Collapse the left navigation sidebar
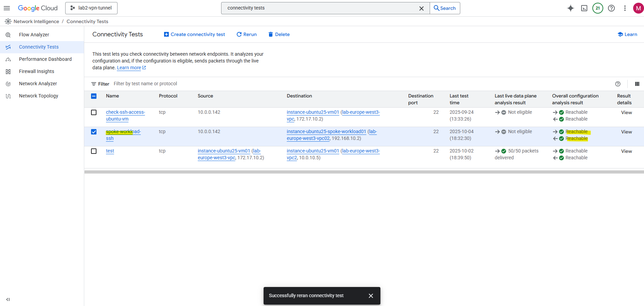The width and height of the screenshot is (644, 306). click(x=8, y=299)
